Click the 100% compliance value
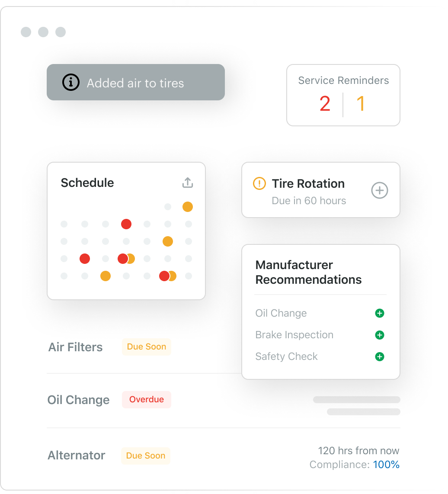The image size is (448, 494). tap(386, 465)
